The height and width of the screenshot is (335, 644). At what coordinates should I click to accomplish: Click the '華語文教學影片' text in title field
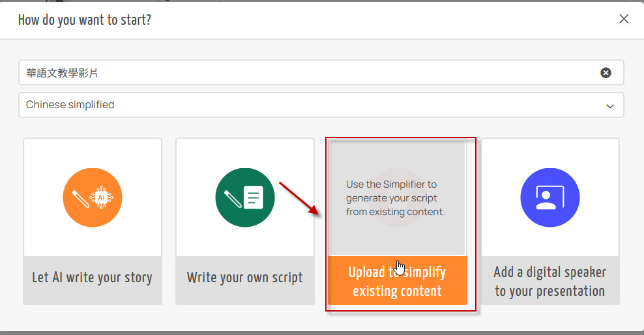(x=63, y=73)
